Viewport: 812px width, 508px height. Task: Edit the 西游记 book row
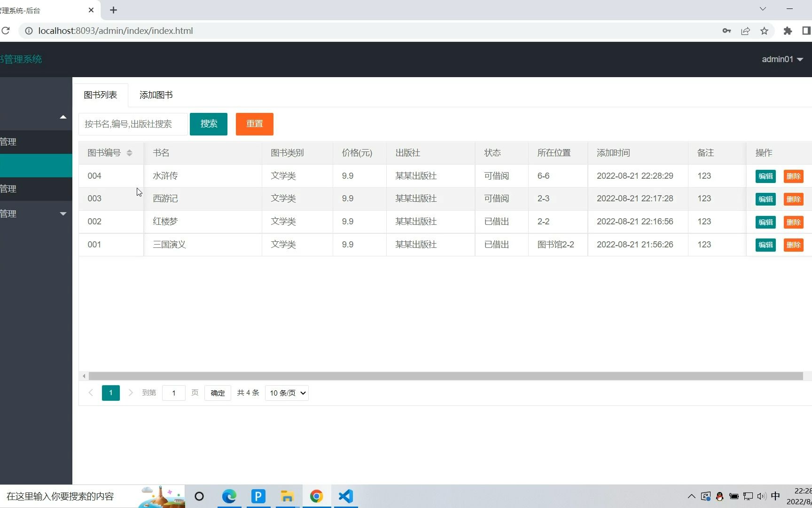click(765, 199)
